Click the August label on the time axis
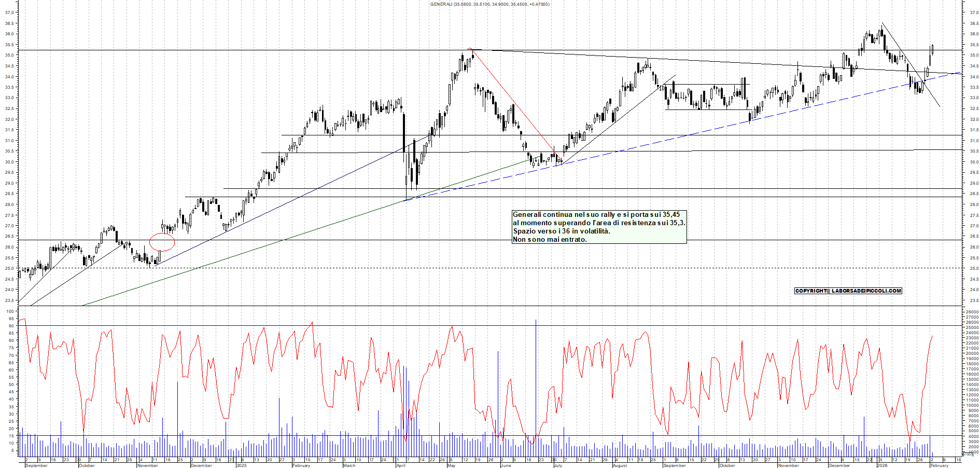980x468 pixels. click(620, 465)
